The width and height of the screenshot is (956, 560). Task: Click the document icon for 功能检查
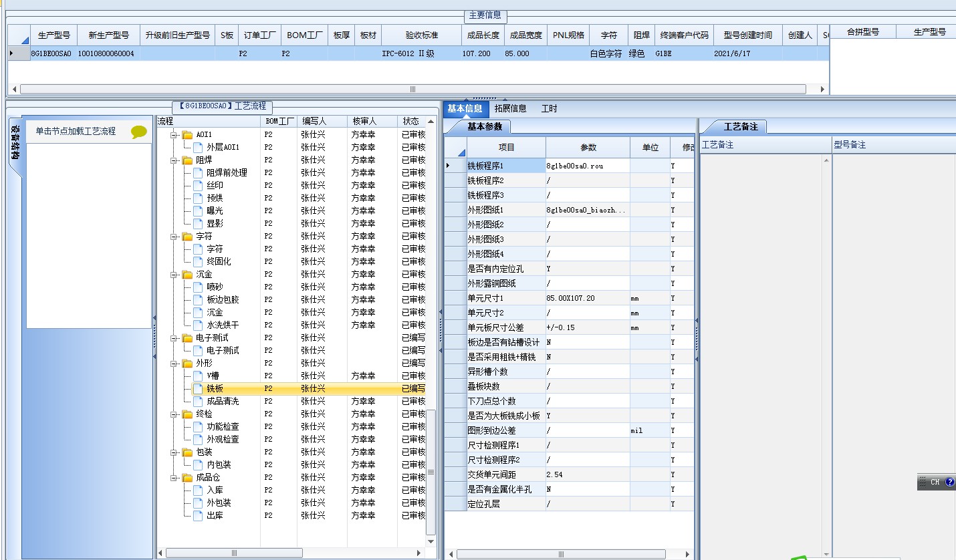point(198,426)
